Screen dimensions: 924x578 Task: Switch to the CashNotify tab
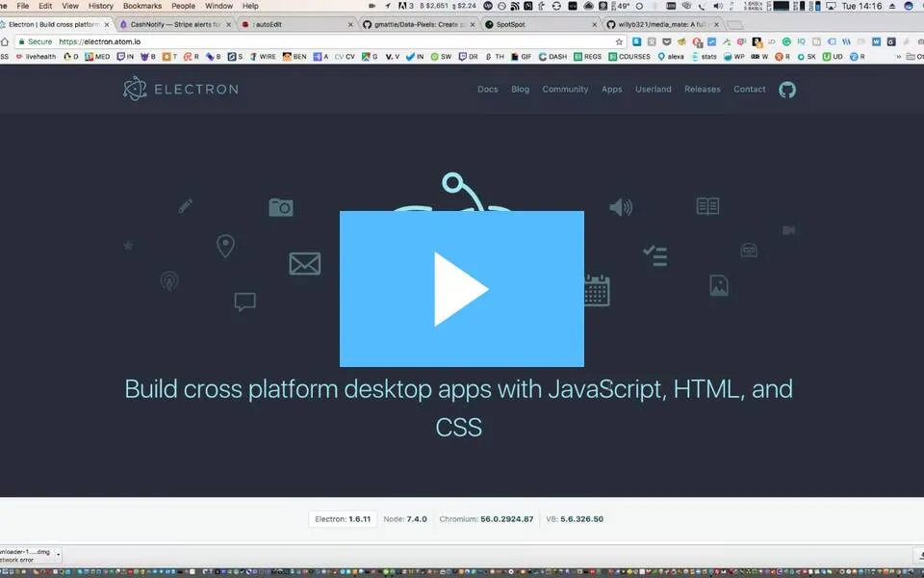tap(175, 25)
